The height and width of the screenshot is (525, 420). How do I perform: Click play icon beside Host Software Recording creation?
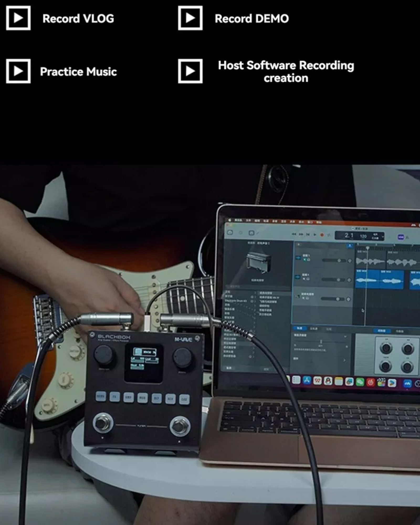190,71
